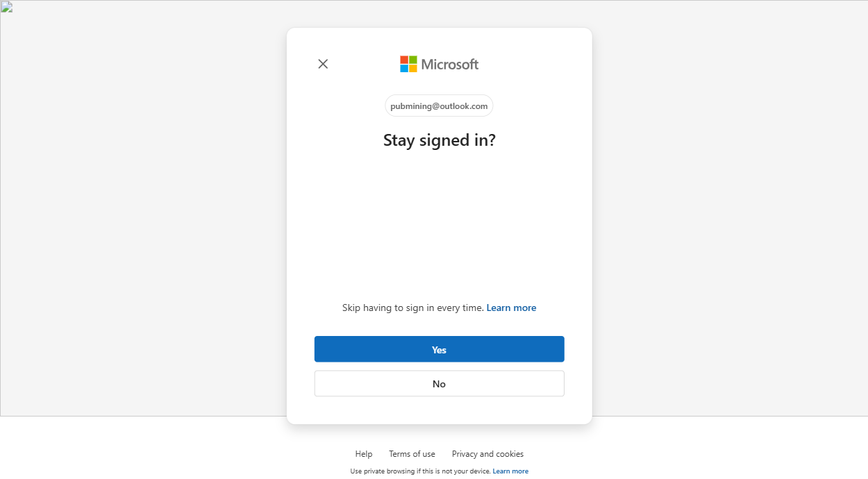Click the "Skip having to sign in every time" text
Image resolution: width=868 pixels, height=479 pixels.
(x=412, y=308)
